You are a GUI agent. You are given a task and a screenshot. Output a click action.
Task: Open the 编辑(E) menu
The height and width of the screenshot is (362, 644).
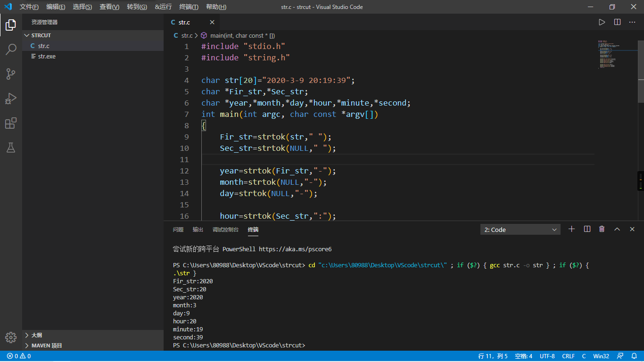(x=56, y=7)
